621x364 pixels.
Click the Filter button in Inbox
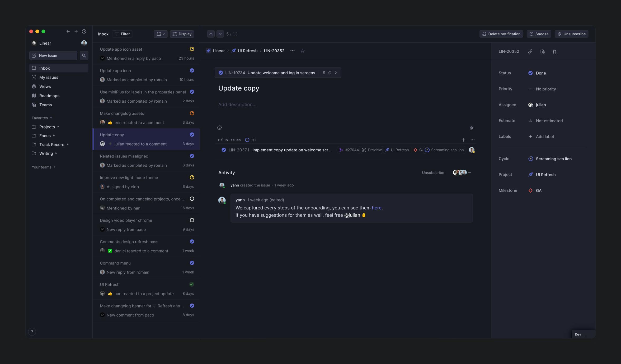pos(123,34)
